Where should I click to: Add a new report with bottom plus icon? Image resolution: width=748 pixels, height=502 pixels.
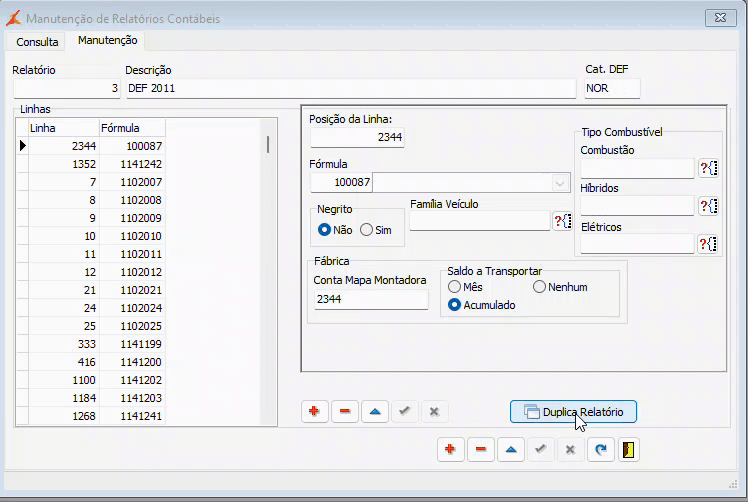450,450
